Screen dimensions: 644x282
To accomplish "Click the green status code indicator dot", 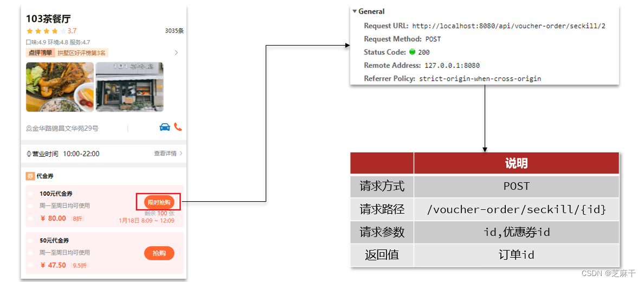I will [413, 52].
